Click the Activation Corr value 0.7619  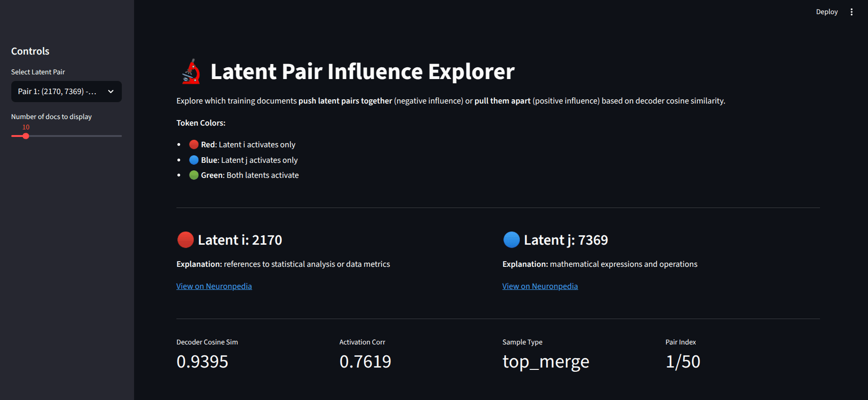366,361
